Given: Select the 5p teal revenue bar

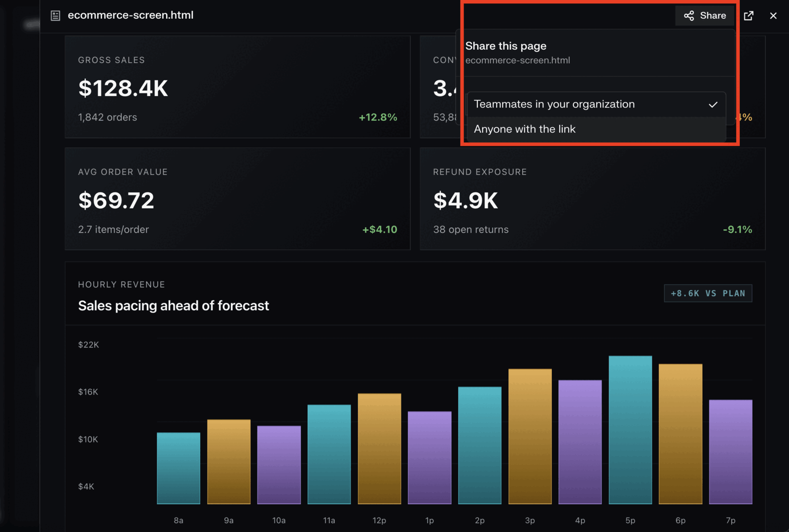Looking at the screenshot, I should [630, 430].
